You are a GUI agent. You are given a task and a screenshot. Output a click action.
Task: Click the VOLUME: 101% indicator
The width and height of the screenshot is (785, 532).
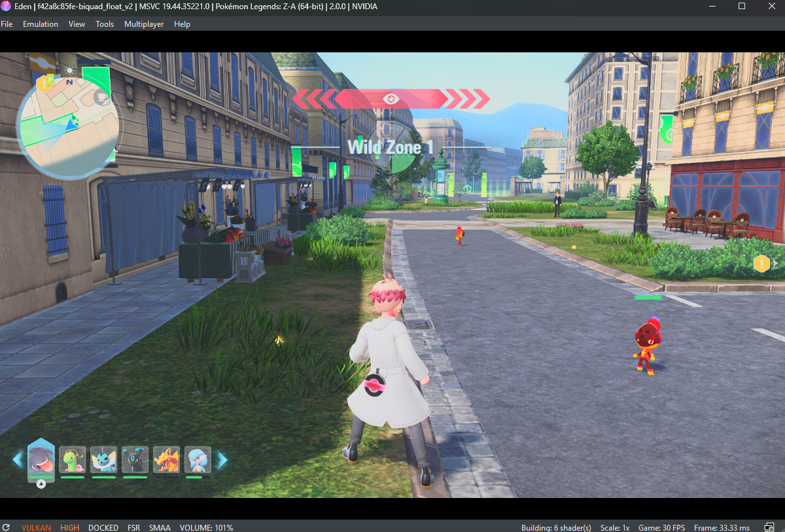tap(207, 527)
